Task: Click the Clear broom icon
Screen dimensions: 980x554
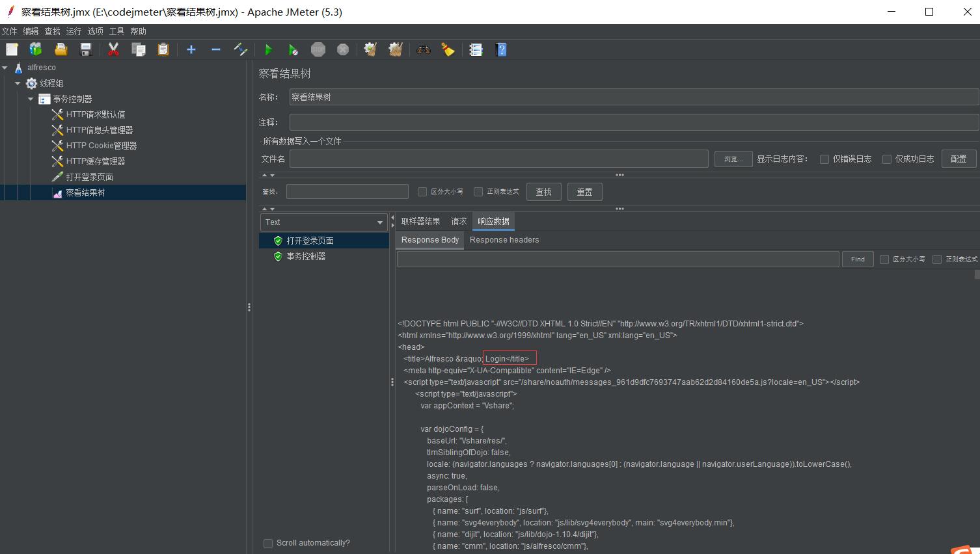Action: click(x=370, y=49)
